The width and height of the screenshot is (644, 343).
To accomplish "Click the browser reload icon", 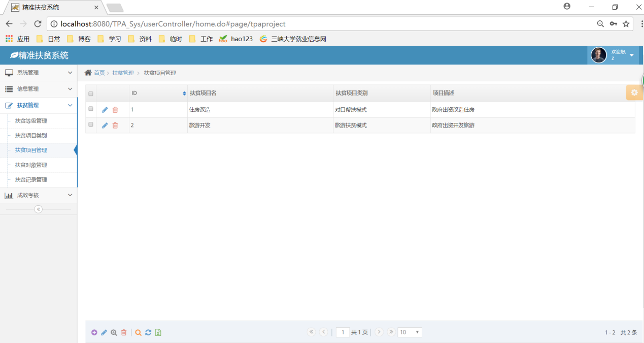I will 38,24.
